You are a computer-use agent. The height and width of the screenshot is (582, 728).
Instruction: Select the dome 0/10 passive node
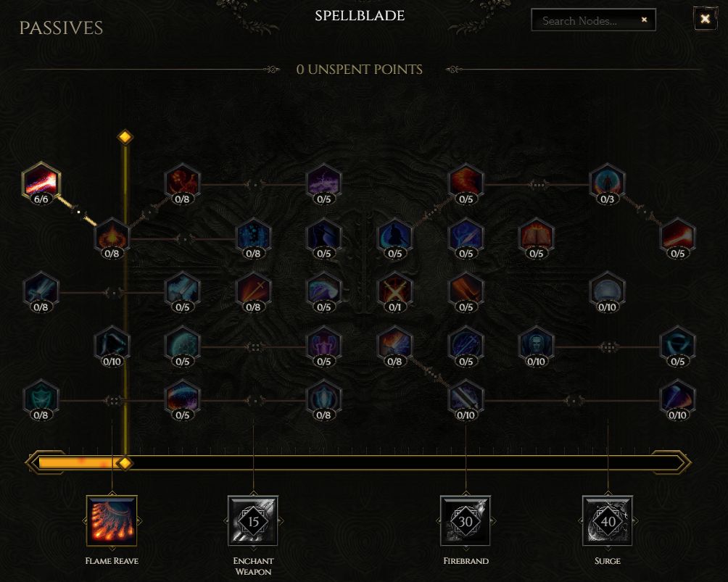click(x=607, y=292)
